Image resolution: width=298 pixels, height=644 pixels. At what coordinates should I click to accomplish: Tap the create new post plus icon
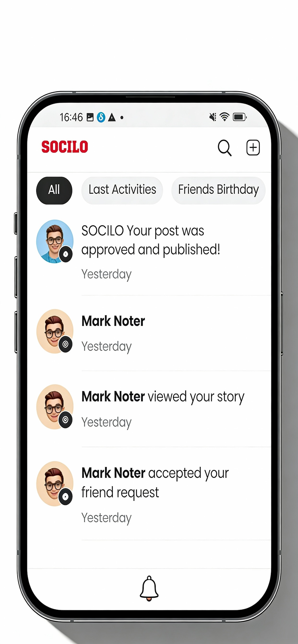click(x=253, y=148)
